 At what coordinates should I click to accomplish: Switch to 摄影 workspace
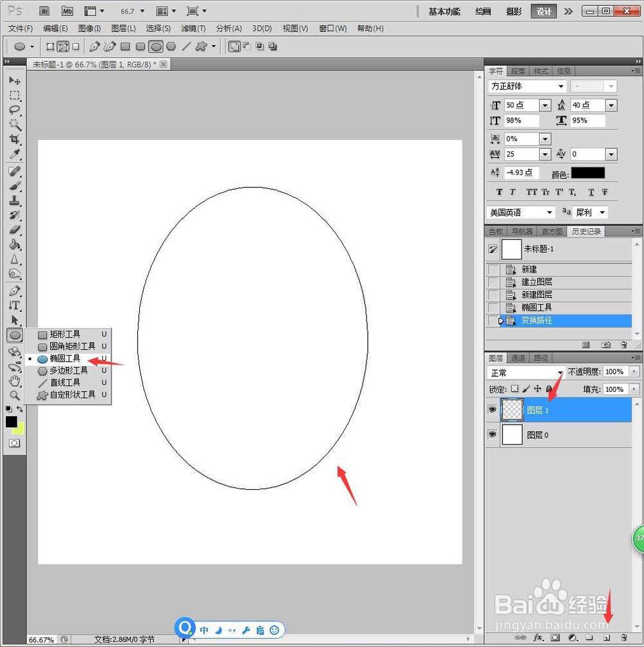(x=514, y=12)
